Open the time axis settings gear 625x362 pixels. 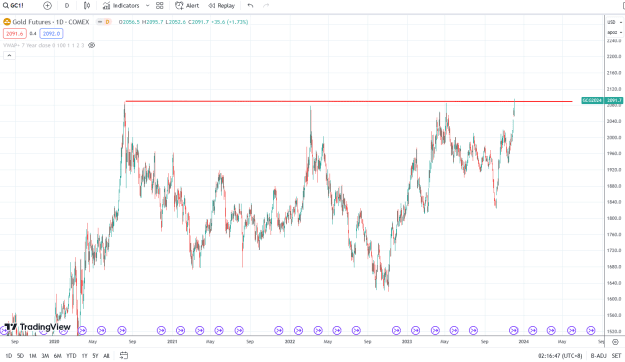[615, 342]
